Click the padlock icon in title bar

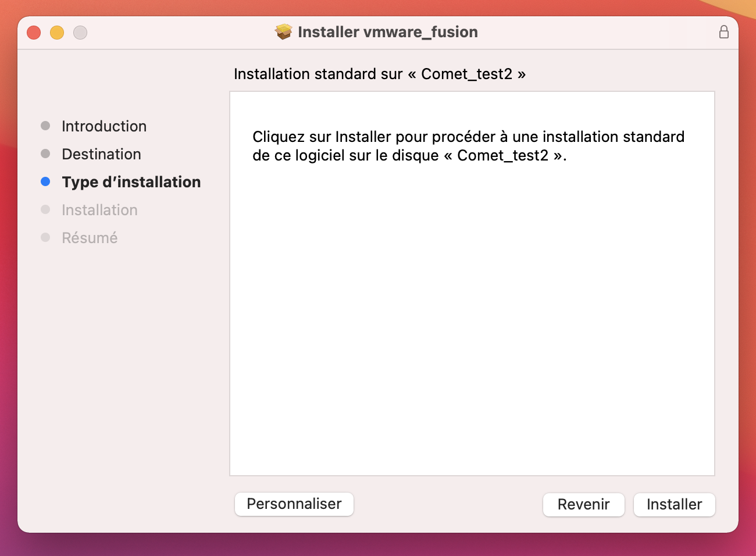(723, 32)
